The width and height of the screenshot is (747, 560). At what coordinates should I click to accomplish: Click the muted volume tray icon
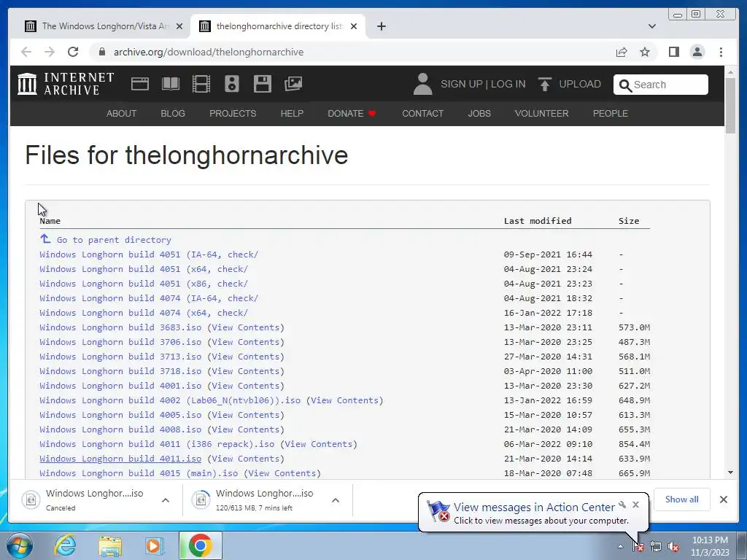tap(673, 547)
